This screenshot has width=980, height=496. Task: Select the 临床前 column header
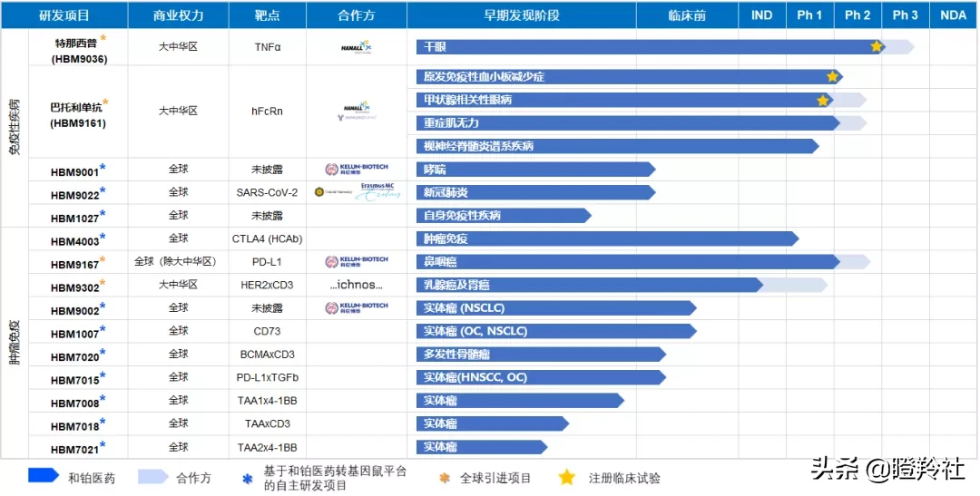tap(688, 15)
